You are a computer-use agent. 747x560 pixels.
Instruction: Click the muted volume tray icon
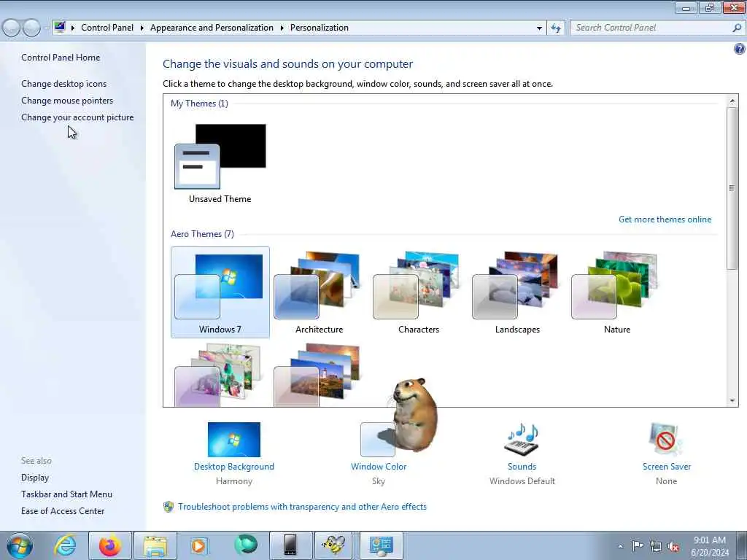click(x=673, y=546)
